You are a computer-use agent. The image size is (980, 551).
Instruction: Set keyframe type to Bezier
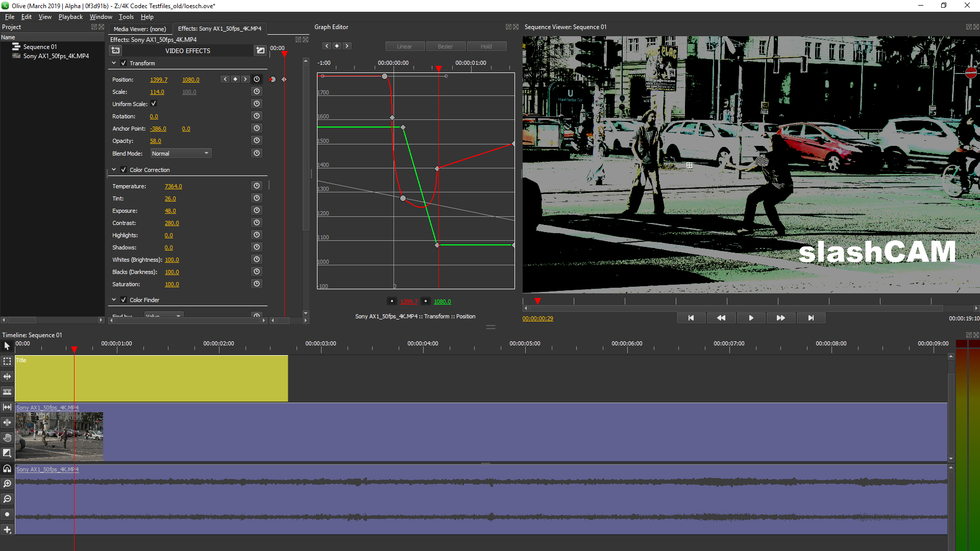coord(446,46)
